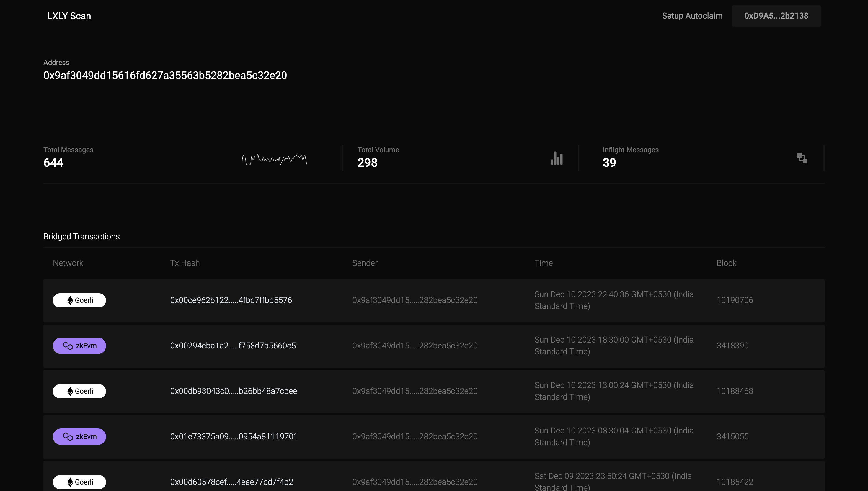The image size is (868, 491).
Task: Click the zkEvm badge for block 3415055
Action: [x=79, y=436]
